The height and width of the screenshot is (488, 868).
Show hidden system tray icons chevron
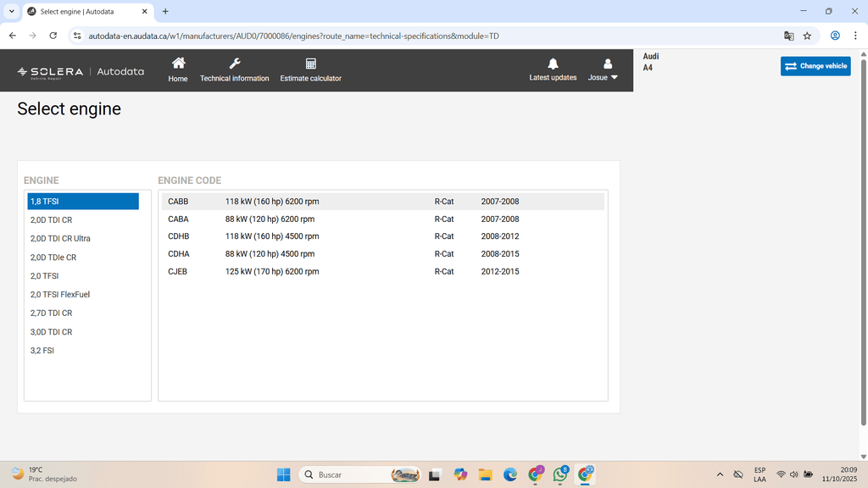[720, 474]
